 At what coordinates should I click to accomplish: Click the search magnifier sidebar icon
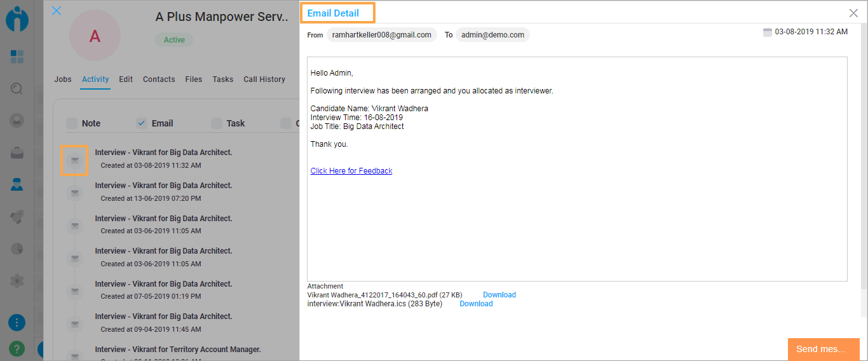17,88
